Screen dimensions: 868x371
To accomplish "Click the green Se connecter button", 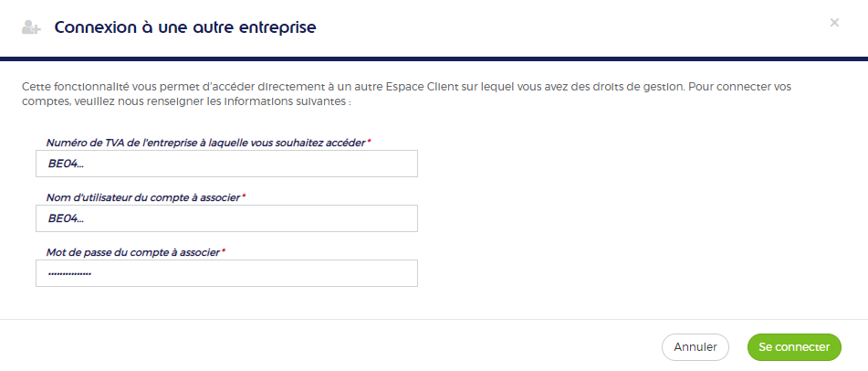I will (x=794, y=347).
